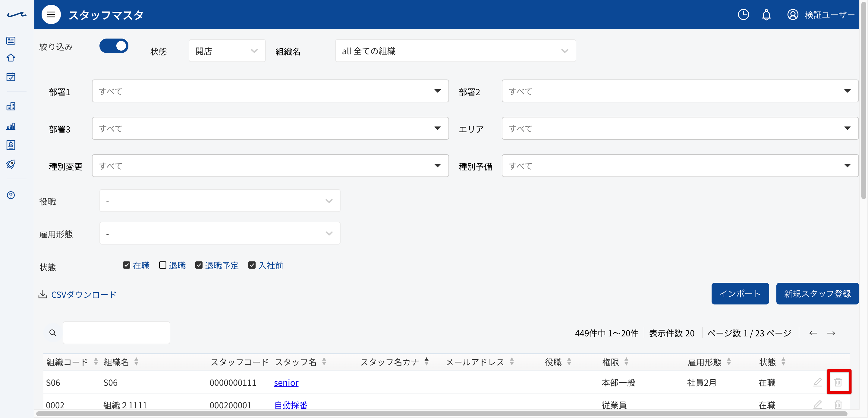This screenshot has height=418, width=868.
Task: Uncheck the 退職予定 checkbox
Action: pos(199,265)
